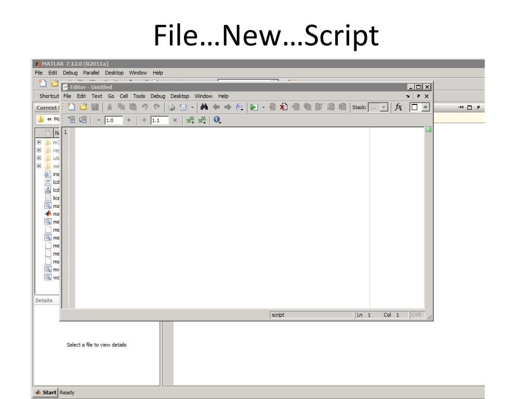The image size is (532, 399).
Task: Click the Redo arrow icon
Action: tap(156, 107)
